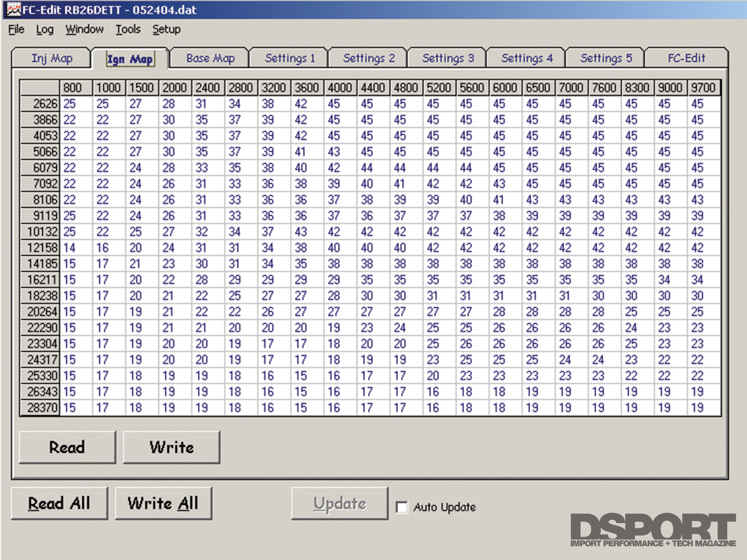
Task: Open the Tools menu
Action: click(128, 29)
